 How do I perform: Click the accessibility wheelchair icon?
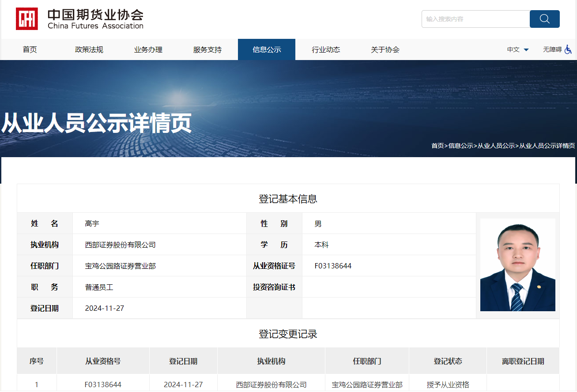(x=568, y=49)
